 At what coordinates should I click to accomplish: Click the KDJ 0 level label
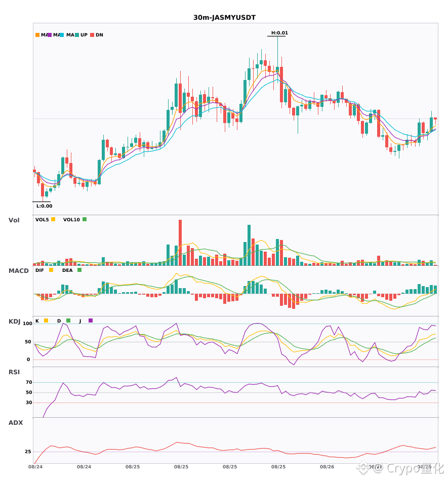[28, 359]
